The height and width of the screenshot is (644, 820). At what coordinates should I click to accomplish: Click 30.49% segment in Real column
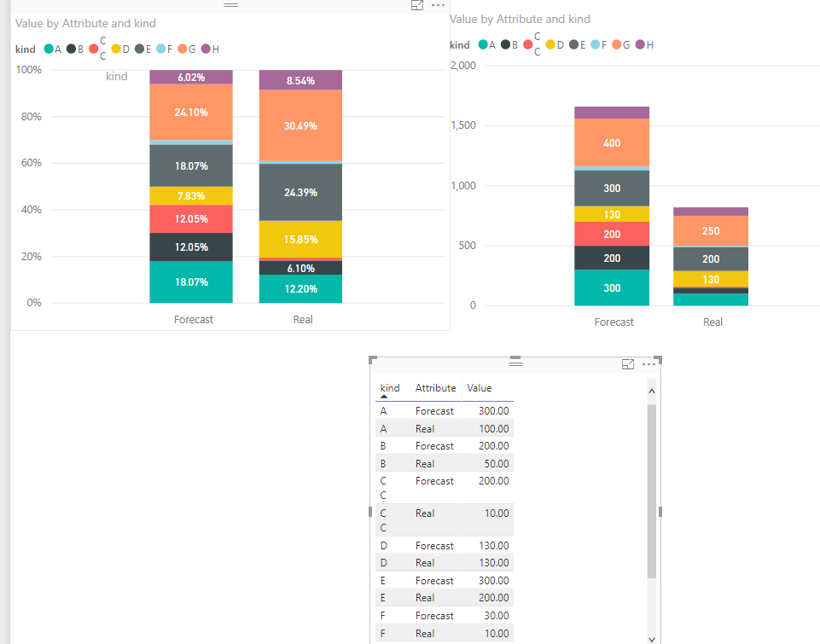coord(300,125)
